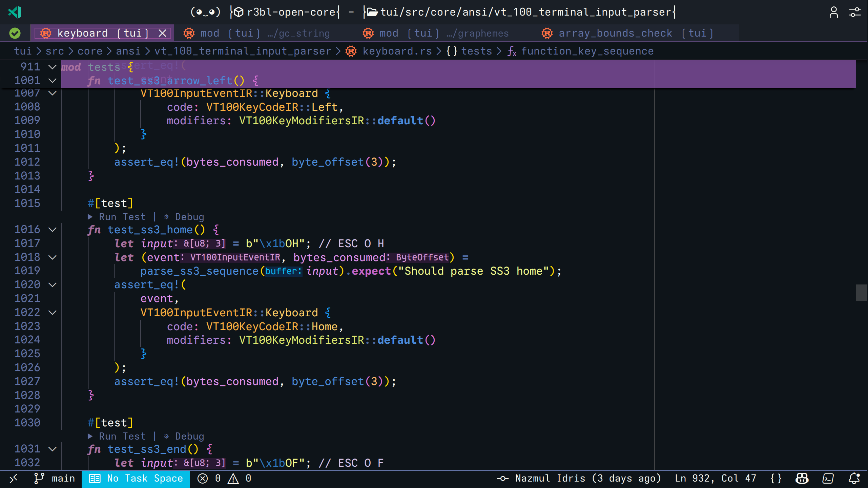Click the Rust icon beside keyboard.rs breadcrumb

click(x=351, y=51)
